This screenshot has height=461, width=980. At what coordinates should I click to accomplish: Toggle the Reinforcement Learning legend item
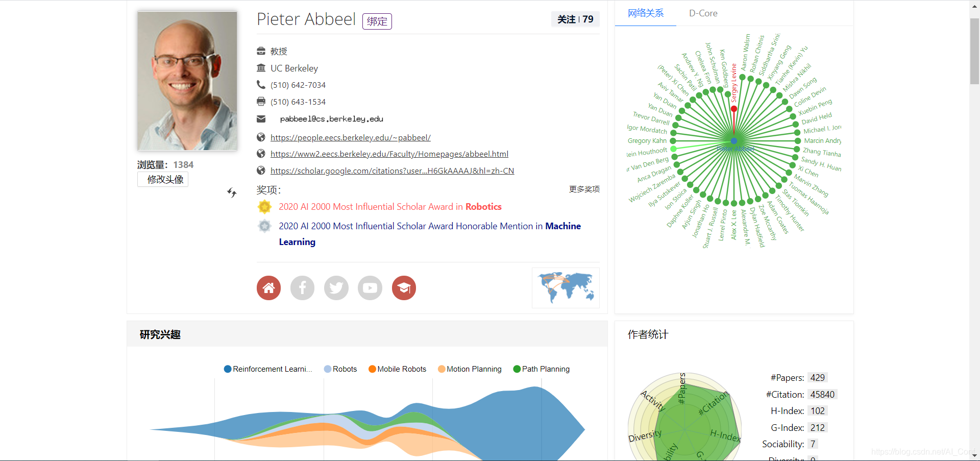coord(268,369)
